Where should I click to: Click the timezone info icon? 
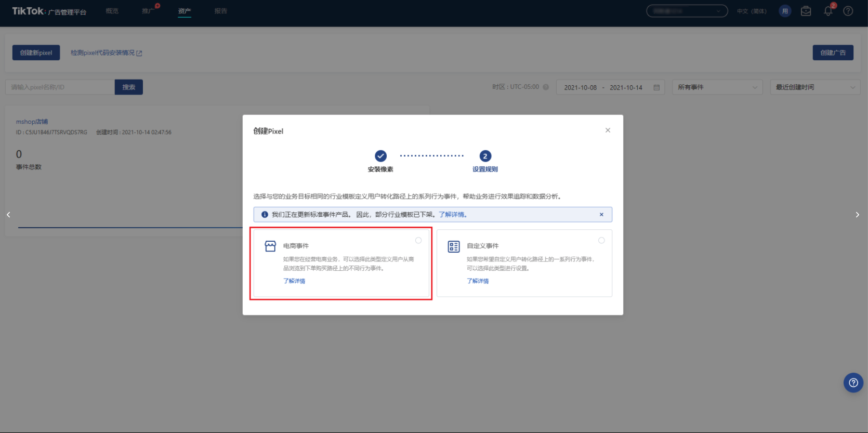click(546, 87)
